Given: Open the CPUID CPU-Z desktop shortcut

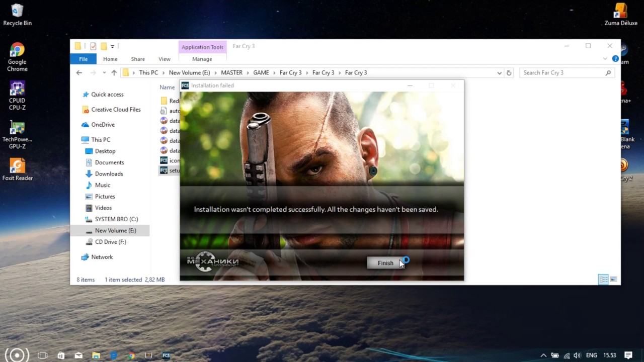Looking at the screenshot, I should 17,96.
